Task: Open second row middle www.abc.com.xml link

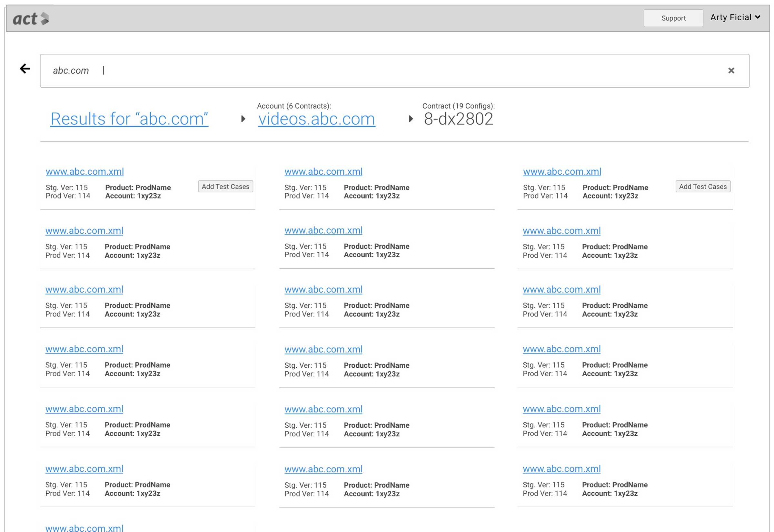Action: (x=323, y=230)
